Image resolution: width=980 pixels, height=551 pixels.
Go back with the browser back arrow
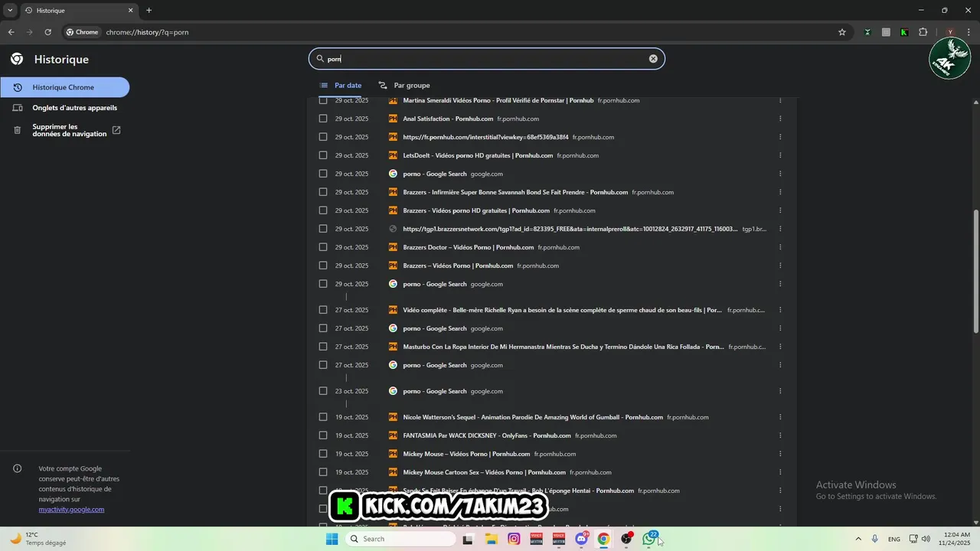tap(11, 32)
